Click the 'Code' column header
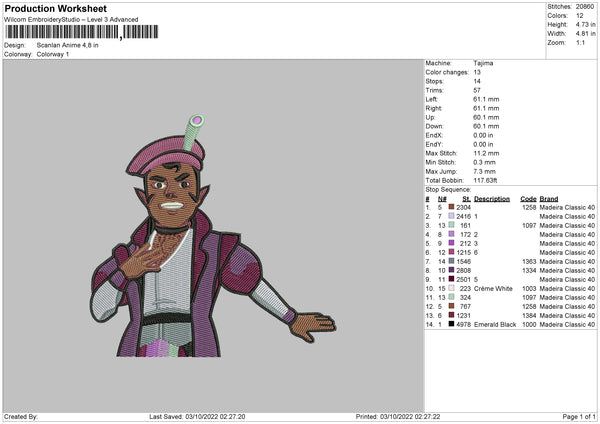 (528, 199)
